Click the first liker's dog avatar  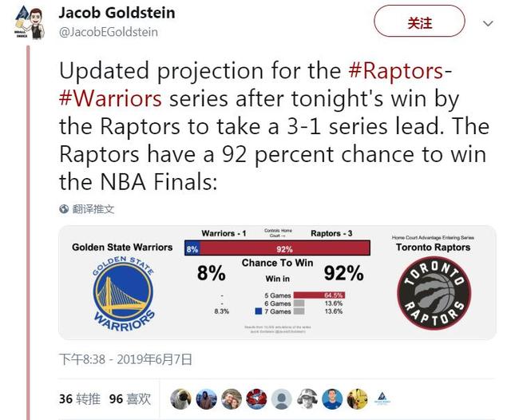pyautogui.click(x=181, y=398)
